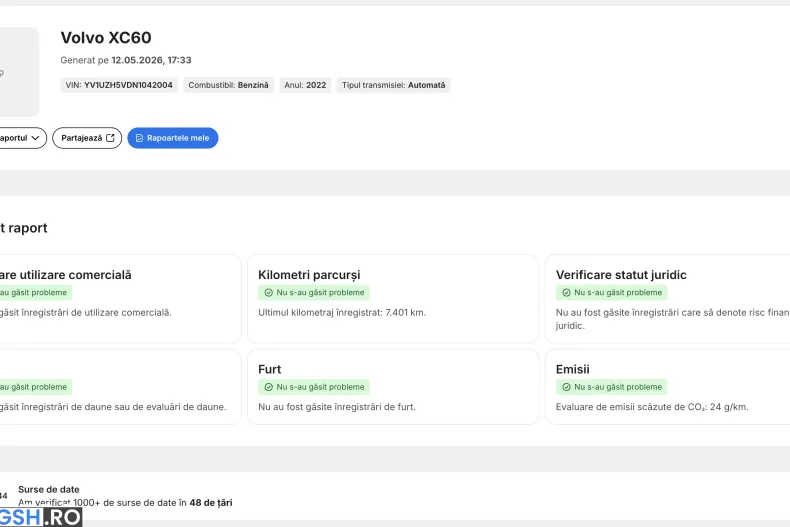This screenshot has height=527, width=790.
Task: Click the 48 de țări text
Action: click(211, 502)
